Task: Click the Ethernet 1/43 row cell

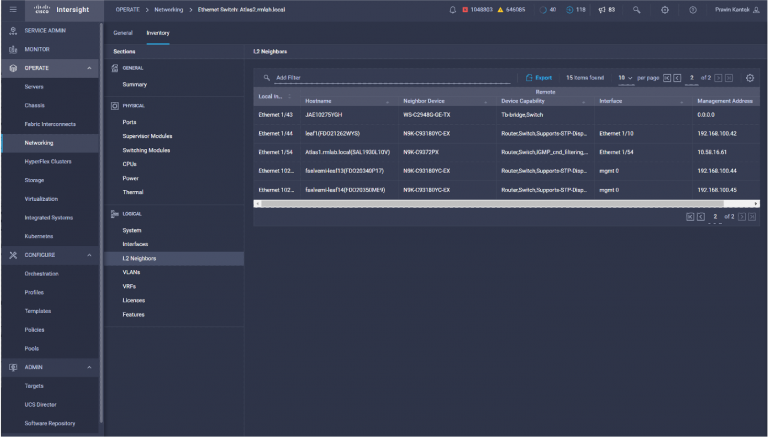Action: [x=275, y=115]
